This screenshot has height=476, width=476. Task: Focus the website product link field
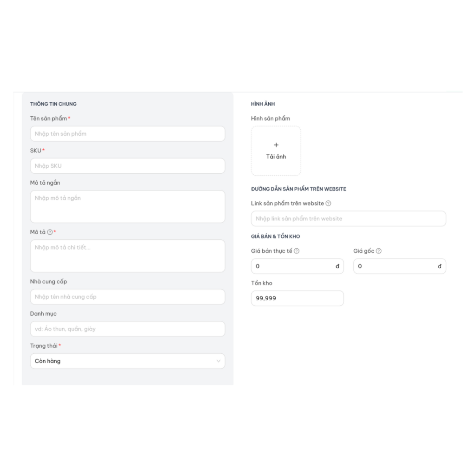348,218
